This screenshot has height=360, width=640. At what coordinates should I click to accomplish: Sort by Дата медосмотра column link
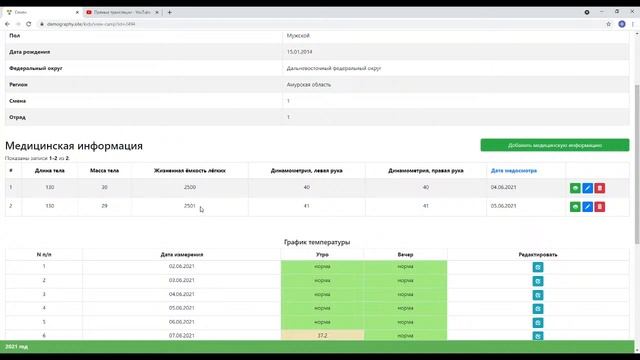tap(513, 171)
